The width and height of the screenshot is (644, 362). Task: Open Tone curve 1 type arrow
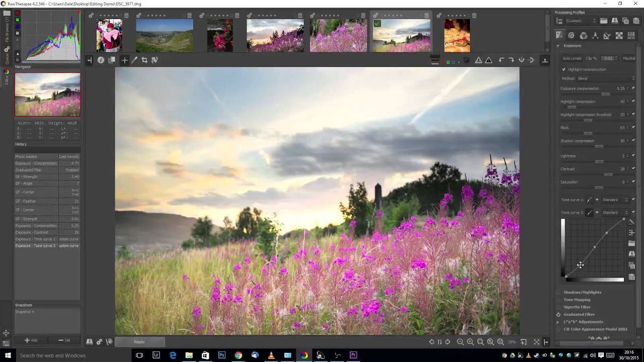[x=597, y=200]
